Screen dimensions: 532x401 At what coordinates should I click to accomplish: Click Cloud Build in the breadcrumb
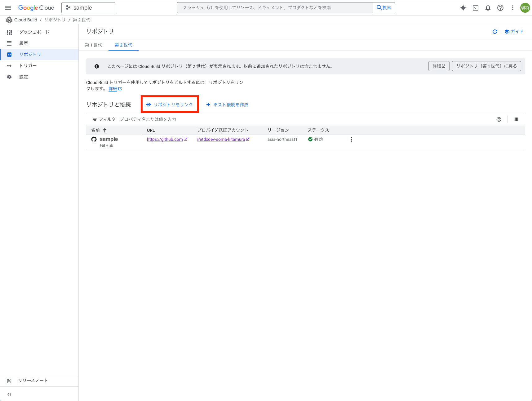point(26,20)
